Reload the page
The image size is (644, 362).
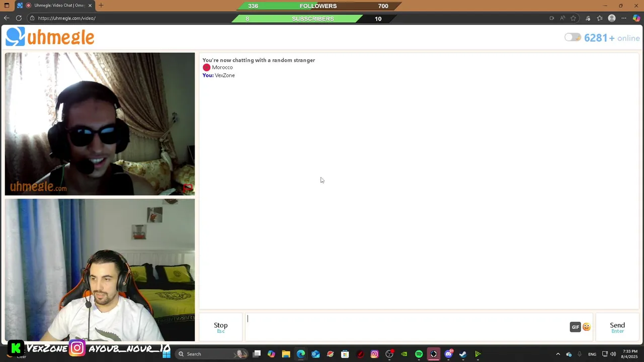(19, 18)
